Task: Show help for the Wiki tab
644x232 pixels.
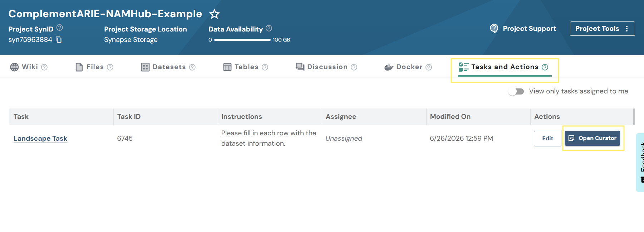Action: 44,67
